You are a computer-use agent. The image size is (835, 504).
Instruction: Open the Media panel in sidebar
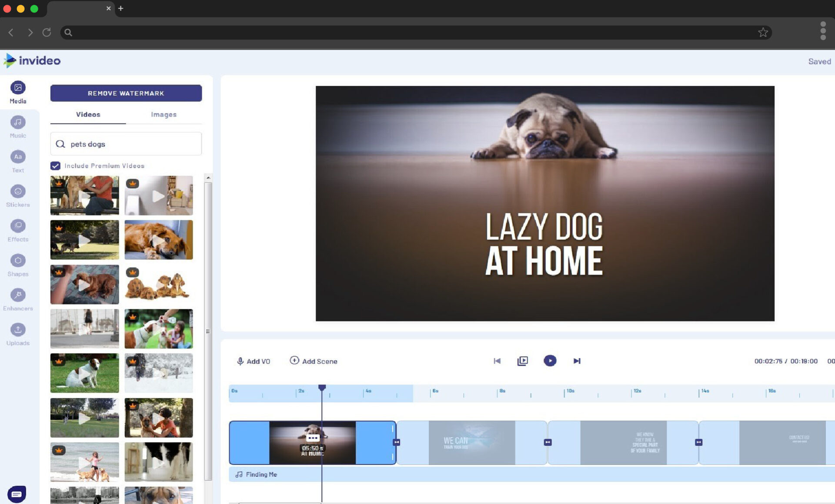[18, 93]
